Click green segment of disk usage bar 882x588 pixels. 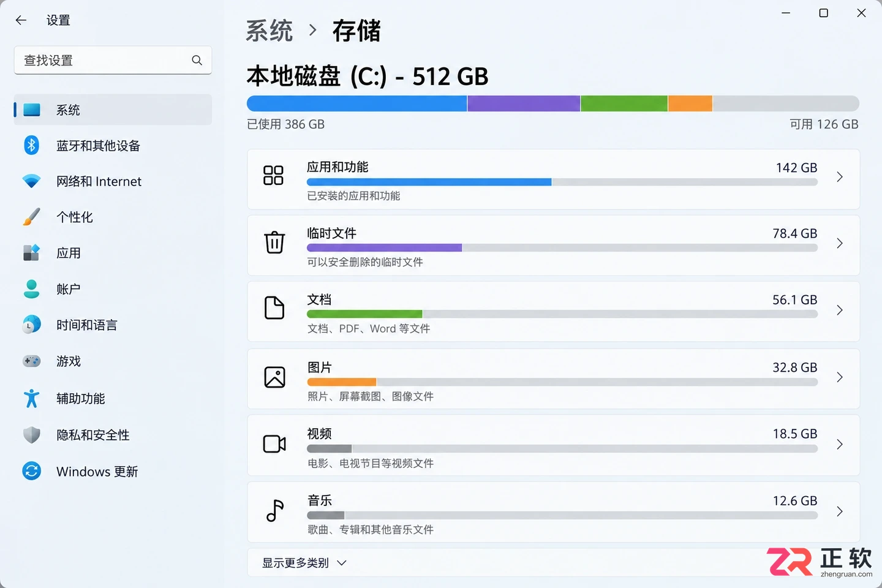click(624, 104)
